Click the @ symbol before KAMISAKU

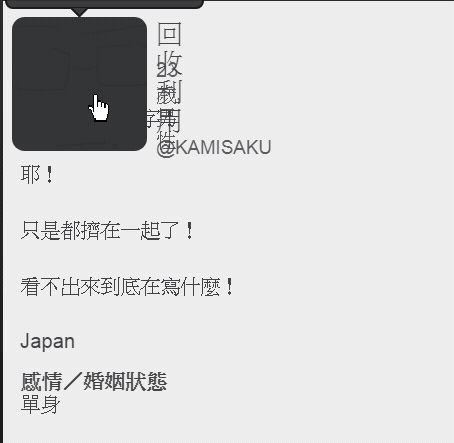tap(165, 149)
